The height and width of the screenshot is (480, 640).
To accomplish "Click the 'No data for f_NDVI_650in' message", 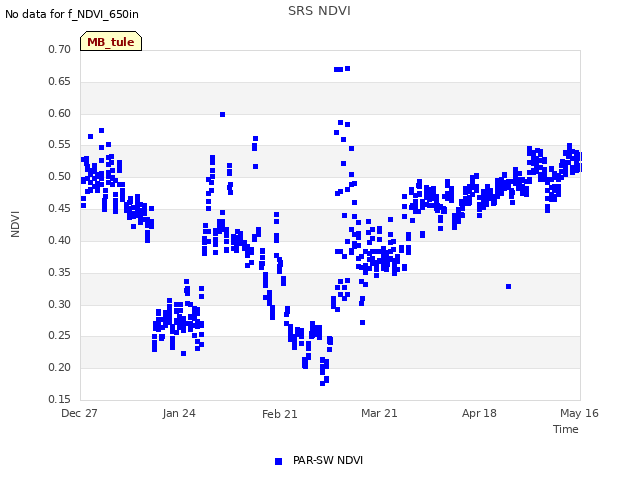I will [72, 14].
